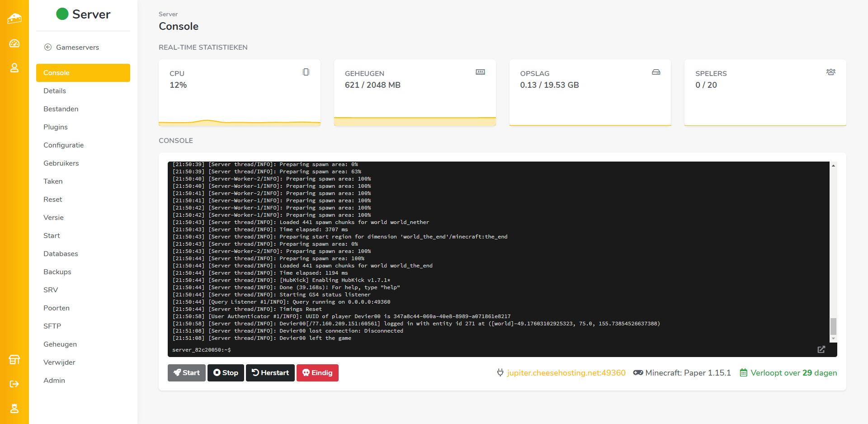Screen dimensions: 868x424
Task: Open the shop storefront icon
Action: (14, 360)
